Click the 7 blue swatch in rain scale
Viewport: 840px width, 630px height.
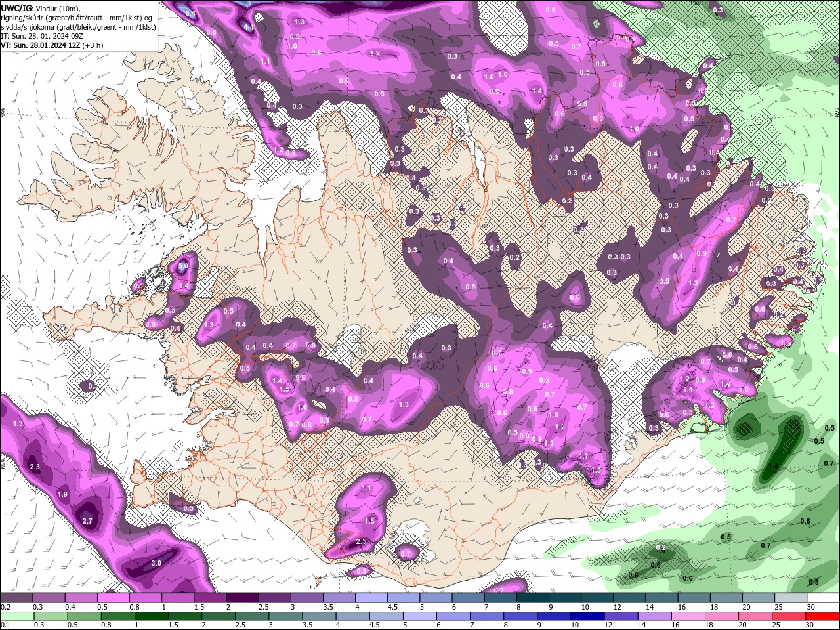[488, 616]
